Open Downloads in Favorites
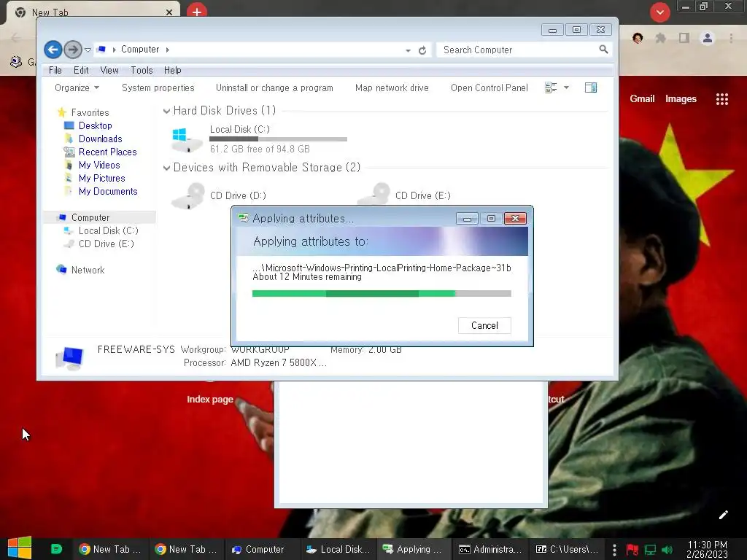 (x=100, y=139)
